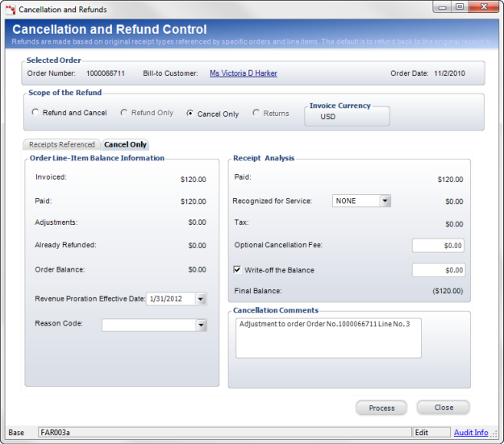The image size is (504, 444).
Task: Click the Optional Cancellation Fee amount field
Action: tap(438, 246)
